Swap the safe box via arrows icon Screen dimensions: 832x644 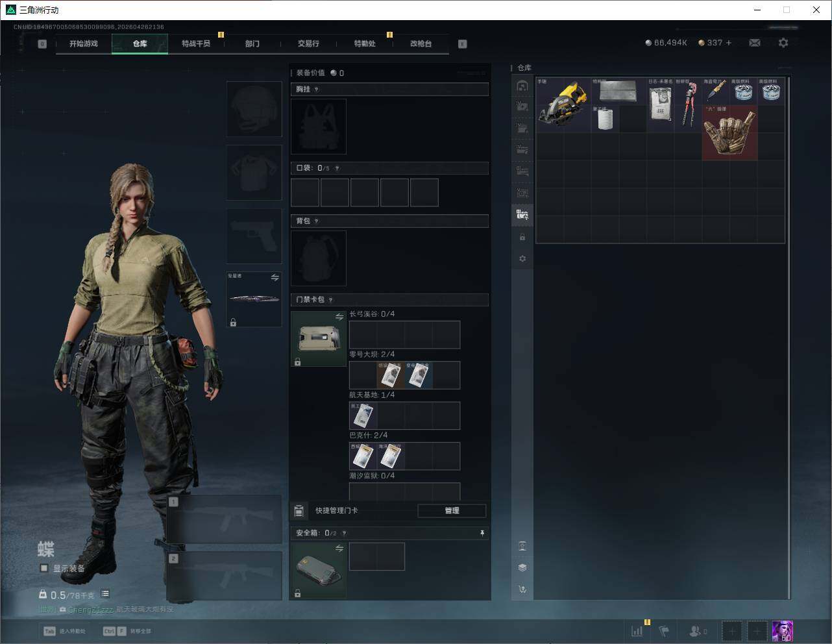(x=339, y=549)
